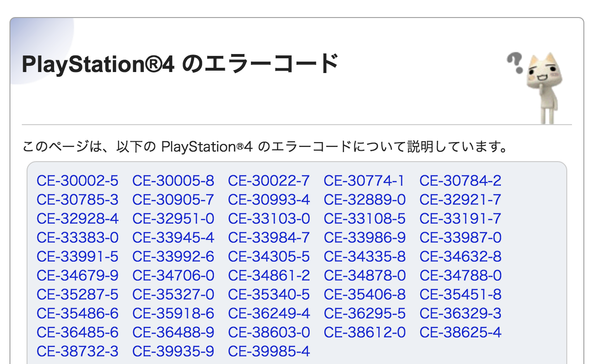Go to CE-30785-3 explanation
The image size is (609, 364).
pyautogui.click(x=77, y=200)
